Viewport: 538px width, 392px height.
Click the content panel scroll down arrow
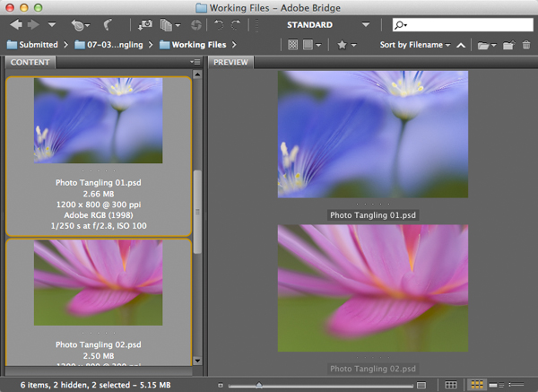(x=197, y=361)
